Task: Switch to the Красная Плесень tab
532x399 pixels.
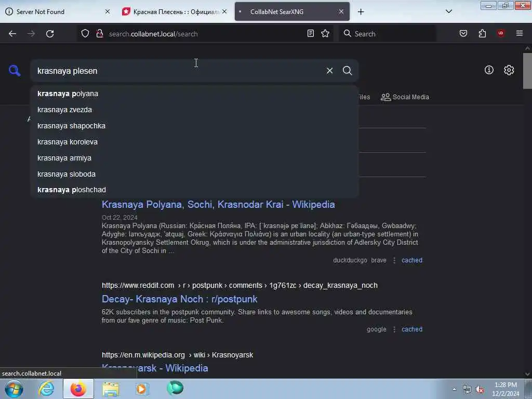Action: [x=175, y=11]
